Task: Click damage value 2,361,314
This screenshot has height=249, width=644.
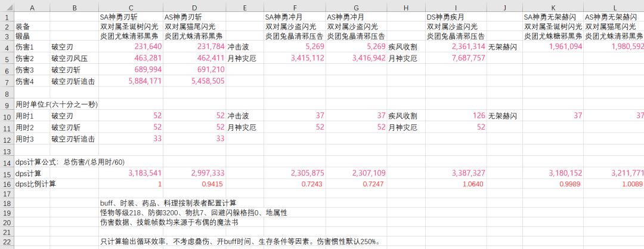Action: (469, 47)
